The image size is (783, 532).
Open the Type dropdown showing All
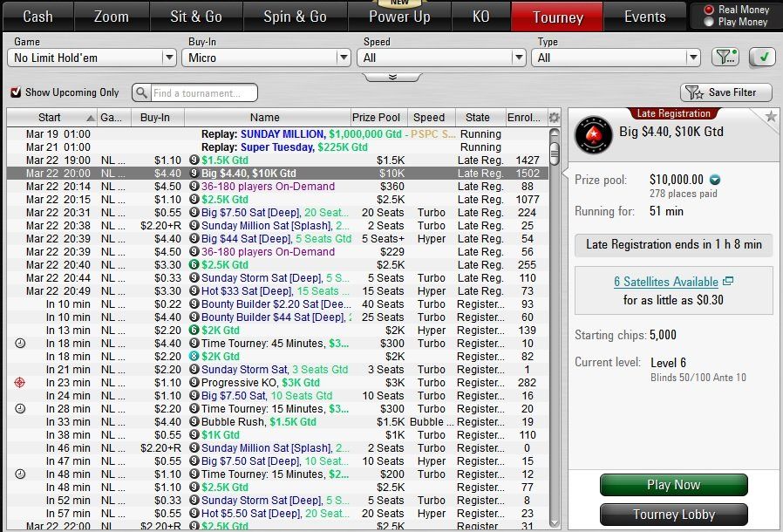[x=616, y=58]
